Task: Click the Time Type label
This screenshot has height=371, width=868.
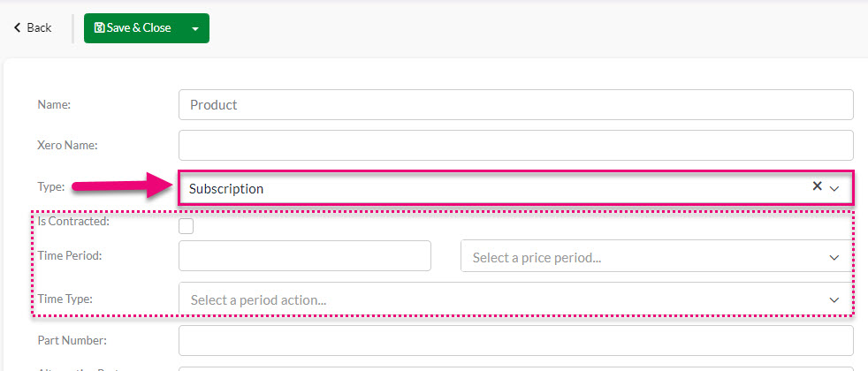Action: click(65, 299)
